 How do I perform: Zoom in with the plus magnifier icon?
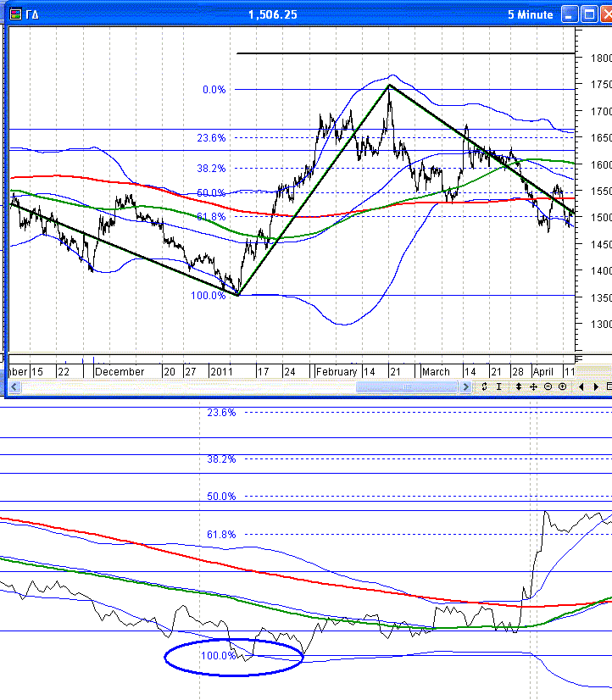[562, 386]
